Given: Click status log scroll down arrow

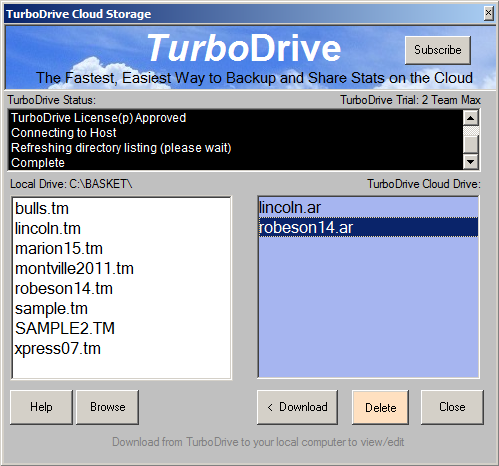Looking at the screenshot, I should pyautogui.click(x=471, y=162).
